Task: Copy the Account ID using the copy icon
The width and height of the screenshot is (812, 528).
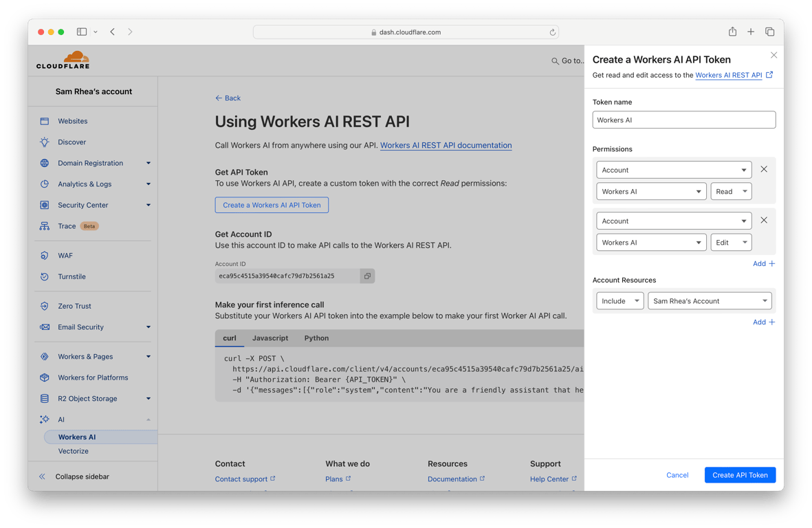Action: (366, 275)
